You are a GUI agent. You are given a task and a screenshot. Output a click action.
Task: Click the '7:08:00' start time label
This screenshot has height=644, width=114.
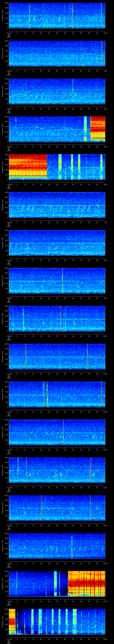tap(9, 298)
